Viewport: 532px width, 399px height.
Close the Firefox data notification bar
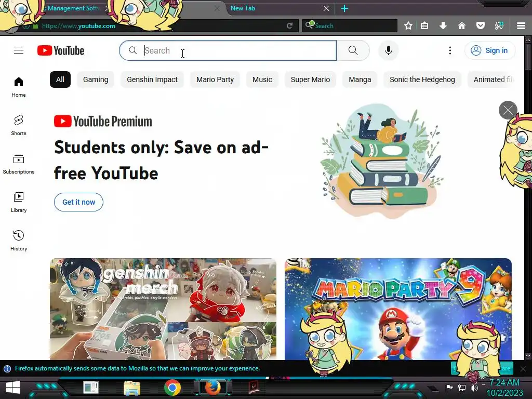point(523,368)
